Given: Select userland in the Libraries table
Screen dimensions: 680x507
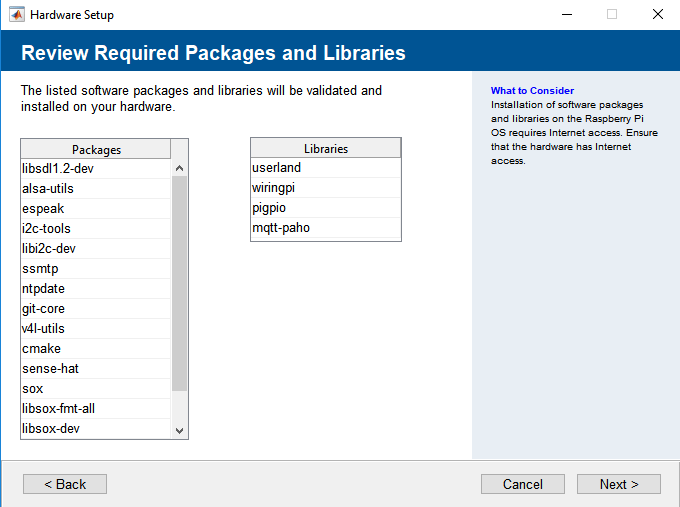Looking at the screenshot, I should point(325,168).
